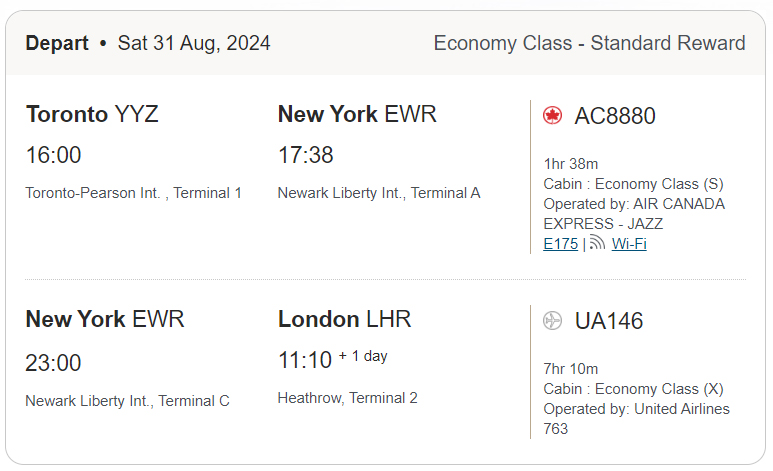Click the Sat 31 Aug, 2024 date
The image size is (773, 471).
click(x=194, y=43)
